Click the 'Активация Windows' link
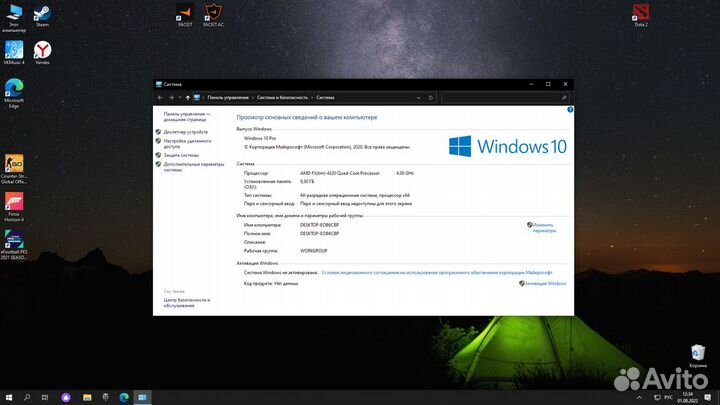 (x=545, y=283)
